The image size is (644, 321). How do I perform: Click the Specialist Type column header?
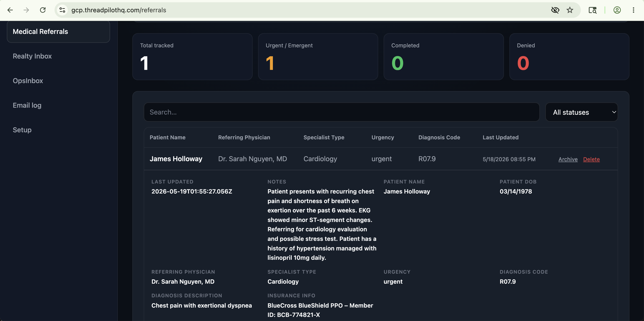point(324,137)
